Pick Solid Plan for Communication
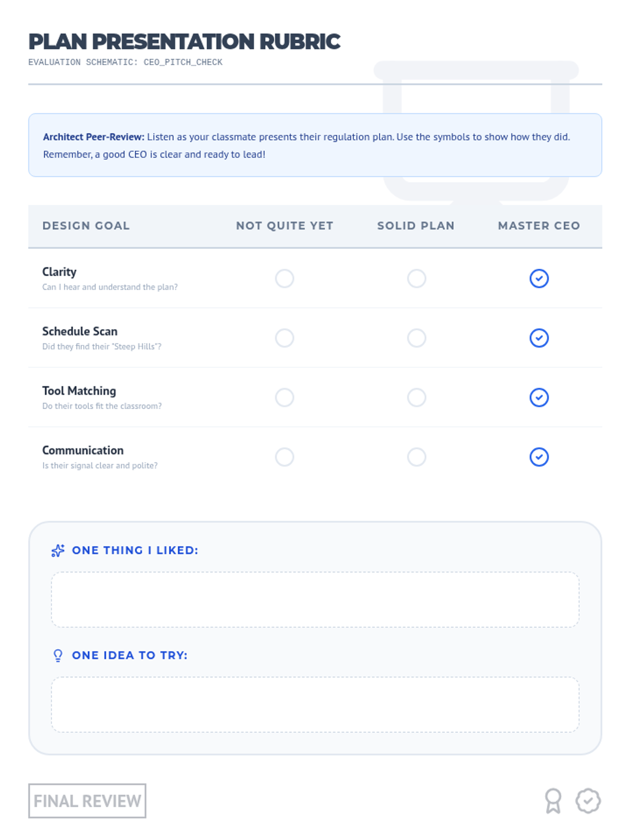630x840 pixels. click(416, 457)
